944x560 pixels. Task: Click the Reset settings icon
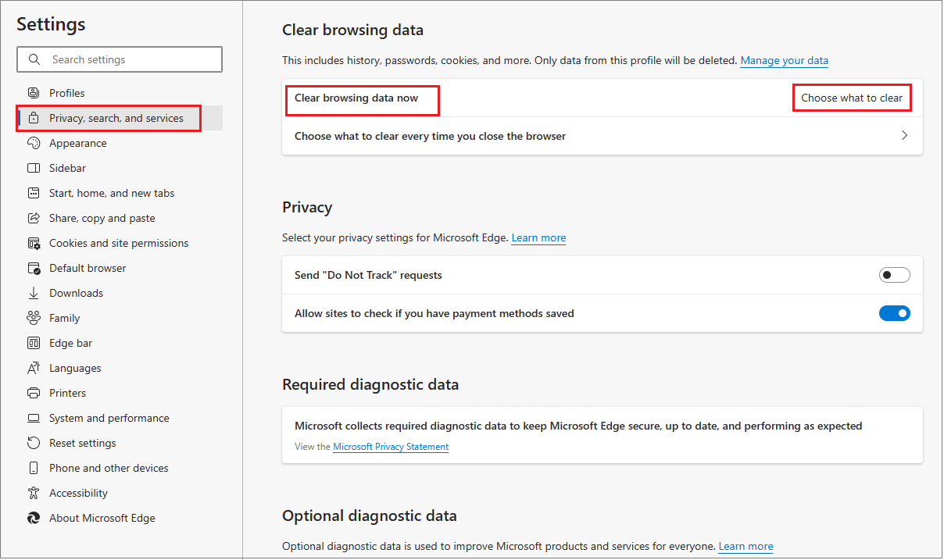click(x=34, y=443)
